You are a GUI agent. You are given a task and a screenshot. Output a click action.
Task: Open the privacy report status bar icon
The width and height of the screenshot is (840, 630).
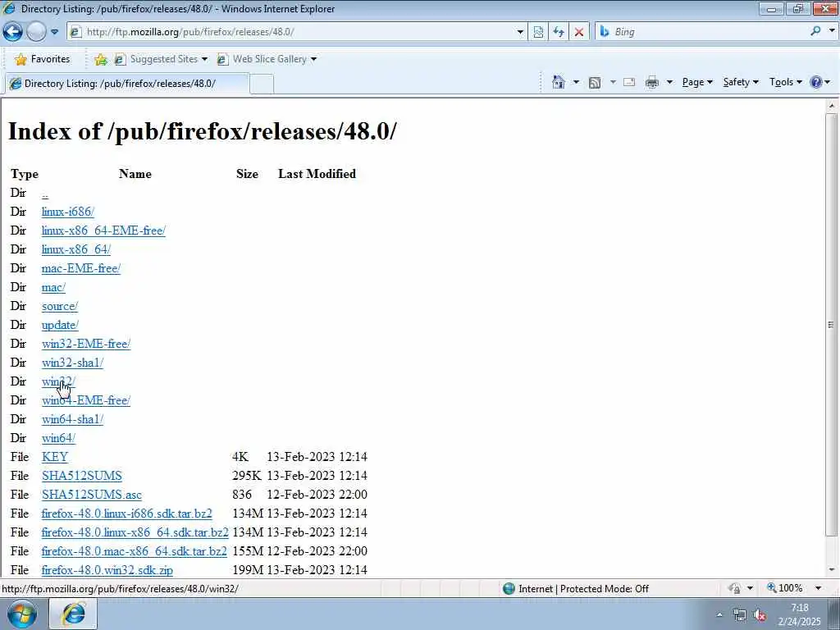pyautogui.click(x=734, y=588)
